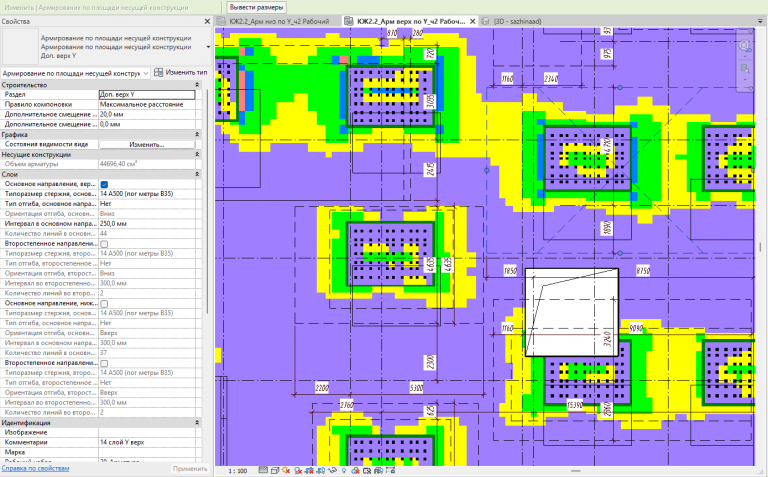Open the property filter dropdown for area reinforcement
Image resolution: width=768 pixels, height=477 pixels.
click(x=76, y=73)
